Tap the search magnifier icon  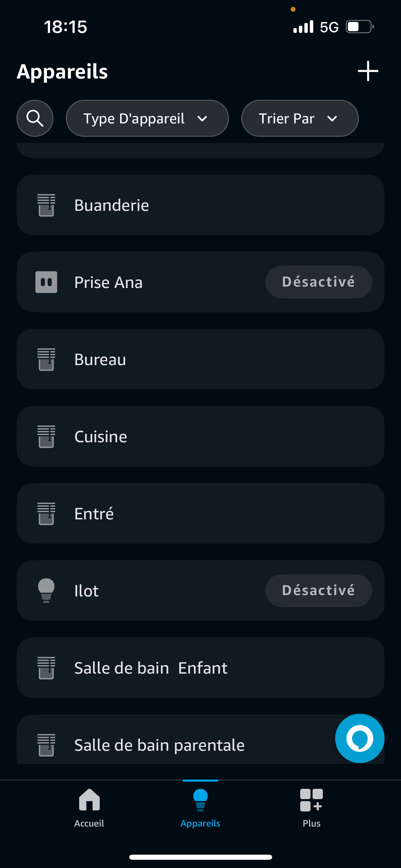(35, 118)
